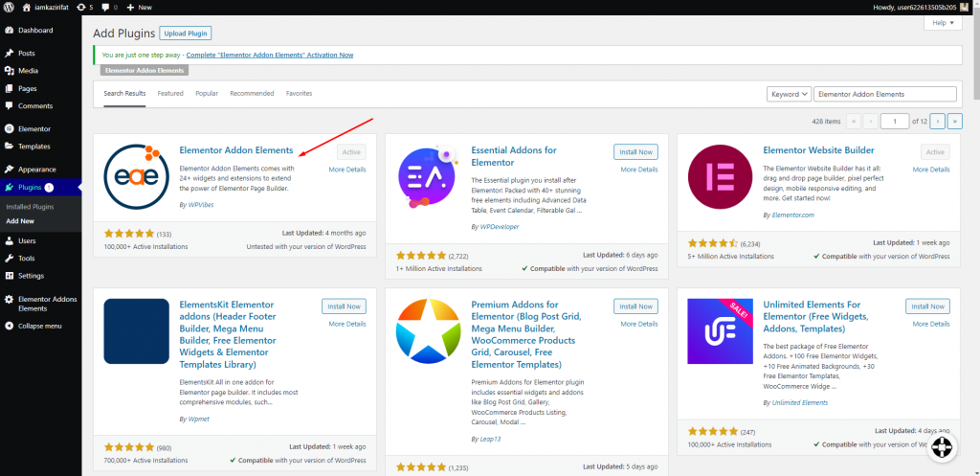Screen dimensions: 980x476
Task: Open Unlimited Elements author link
Action: (x=800, y=402)
